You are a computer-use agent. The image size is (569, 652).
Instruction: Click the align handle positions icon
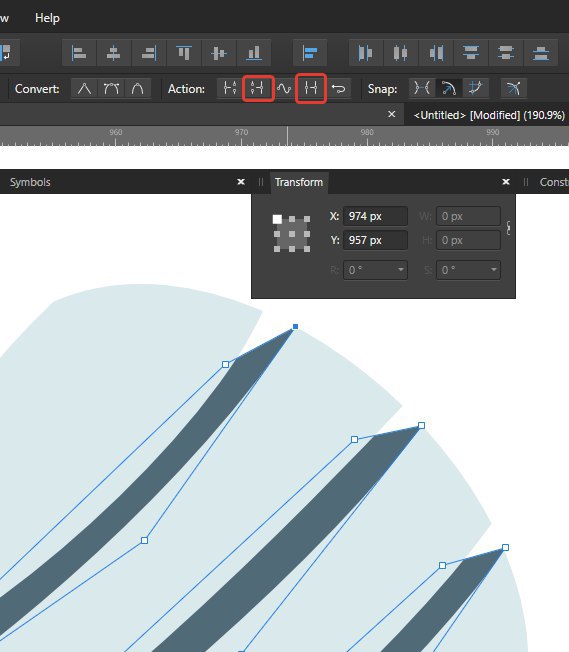tap(514, 88)
